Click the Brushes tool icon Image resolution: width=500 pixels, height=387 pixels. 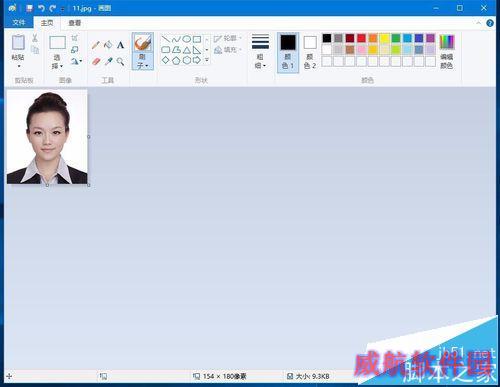(143, 43)
